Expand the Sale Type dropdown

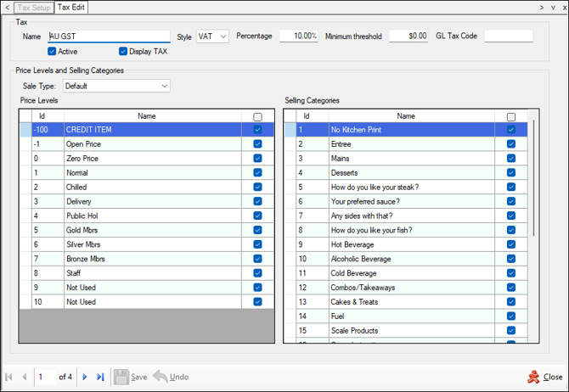[x=116, y=86]
